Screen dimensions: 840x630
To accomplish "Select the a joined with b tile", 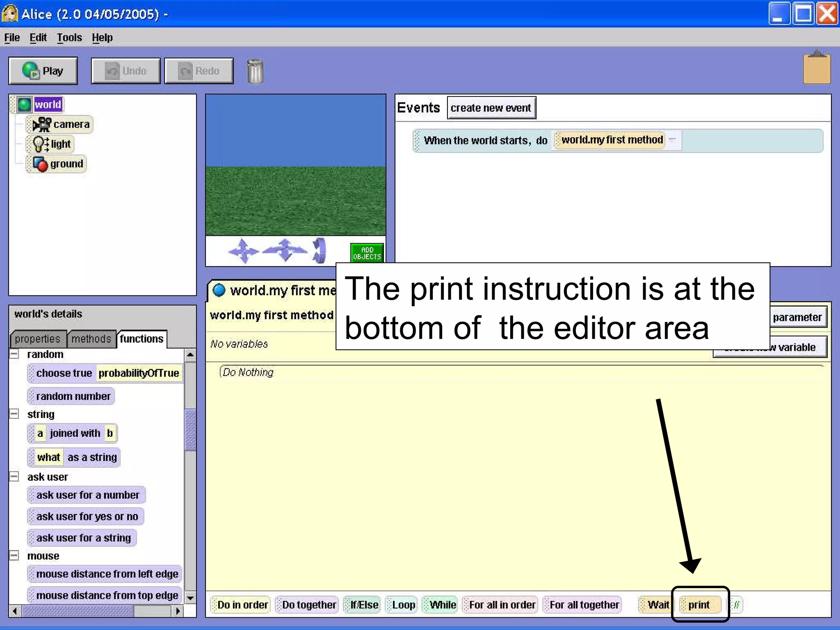I will (x=73, y=434).
